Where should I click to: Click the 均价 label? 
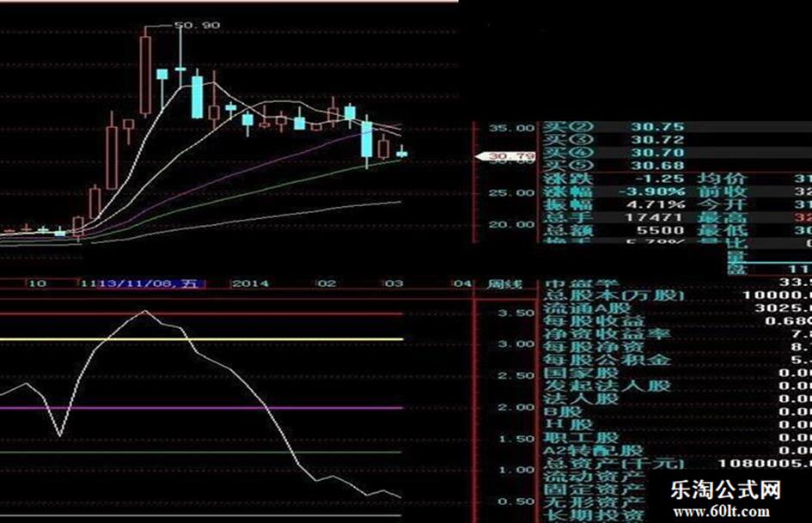pos(722,179)
